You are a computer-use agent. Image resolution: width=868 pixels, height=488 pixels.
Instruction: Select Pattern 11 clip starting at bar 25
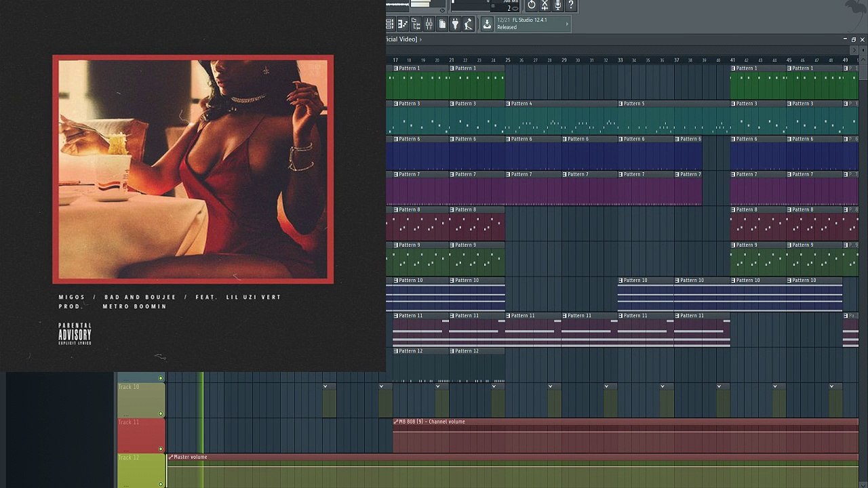(533, 329)
